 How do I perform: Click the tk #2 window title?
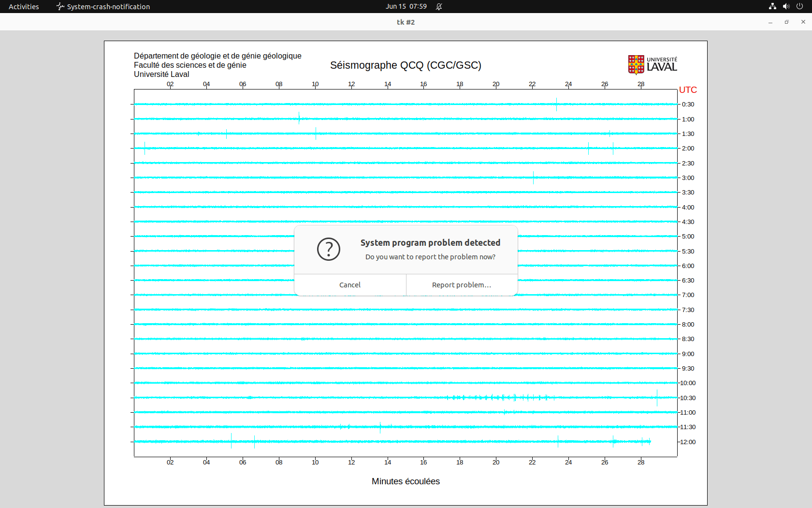point(406,22)
